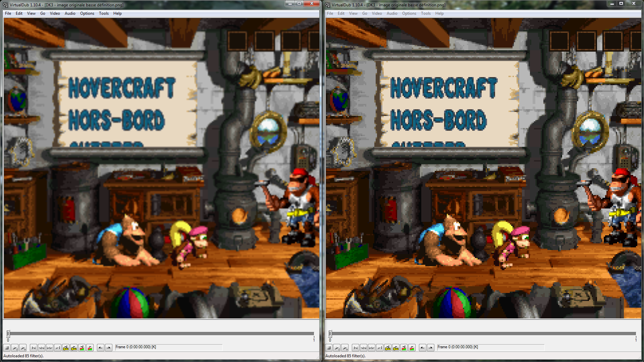Click the right window's VirtualDub title bar icon

point(327,5)
